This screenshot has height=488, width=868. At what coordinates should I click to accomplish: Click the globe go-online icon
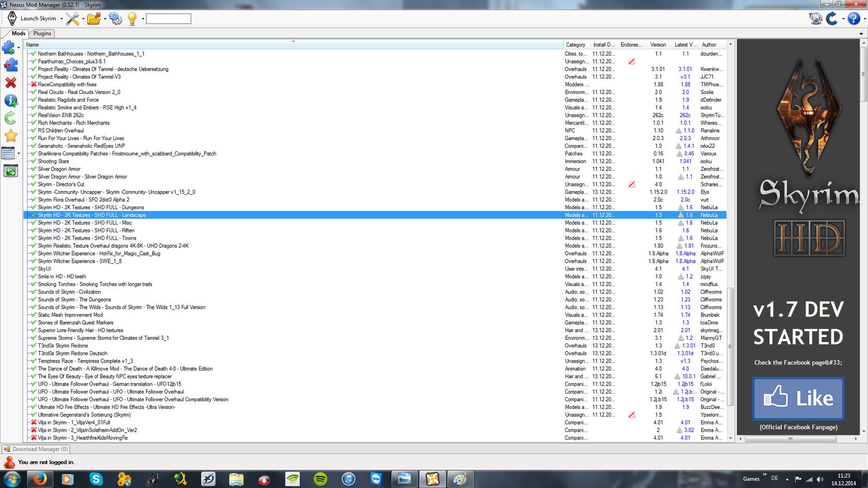[816, 19]
